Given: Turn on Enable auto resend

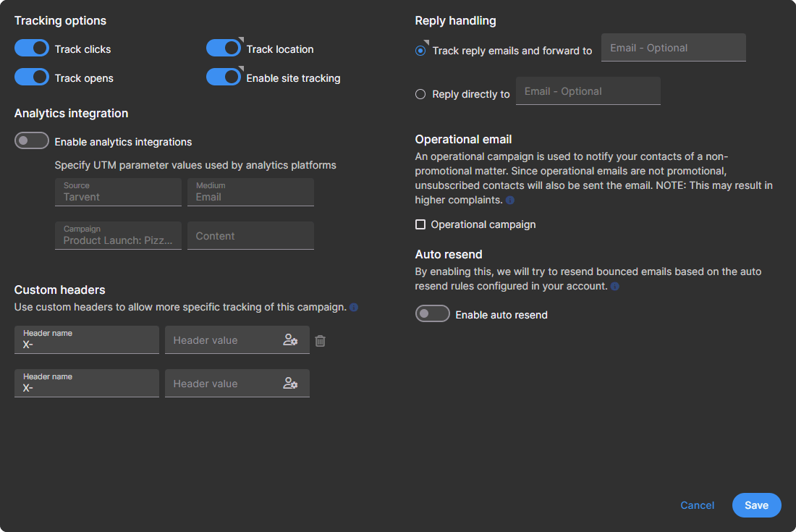Looking at the screenshot, I should (433, 313).
